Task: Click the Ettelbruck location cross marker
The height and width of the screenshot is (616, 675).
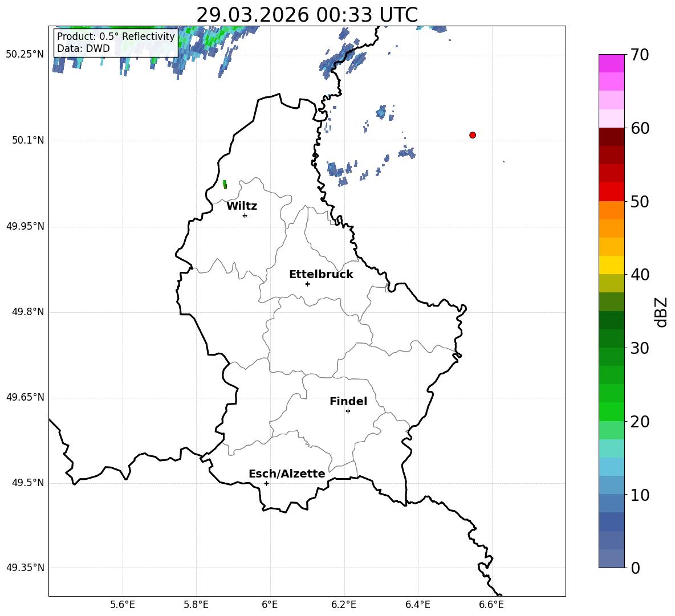Action: point(307,284)
